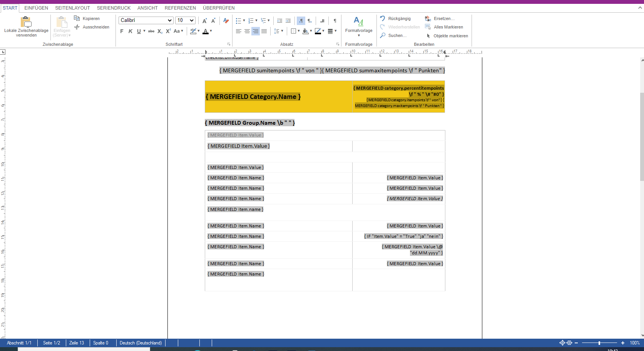The height and width of the screenshot is (351, 644).
Task: Click the Objekte markieren button label
Action: coord(451,36)
